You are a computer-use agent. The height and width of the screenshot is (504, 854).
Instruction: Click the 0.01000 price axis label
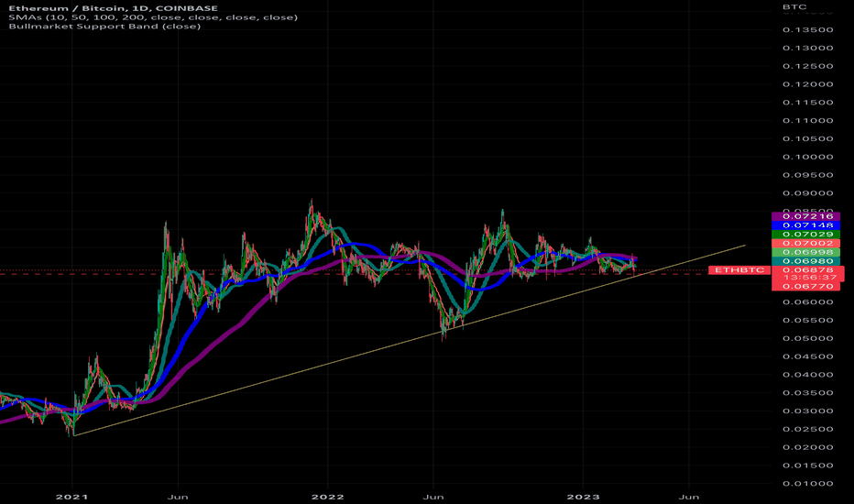[x=807, y=484]
